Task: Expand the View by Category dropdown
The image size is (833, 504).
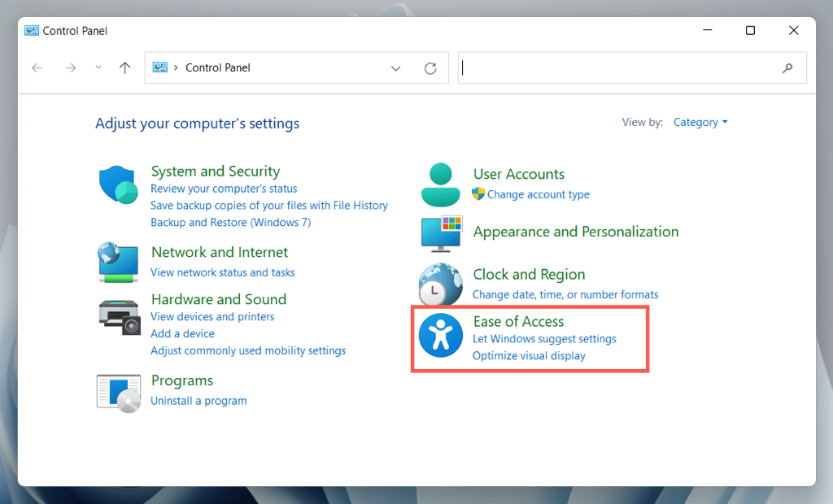Action: [700, 123]
